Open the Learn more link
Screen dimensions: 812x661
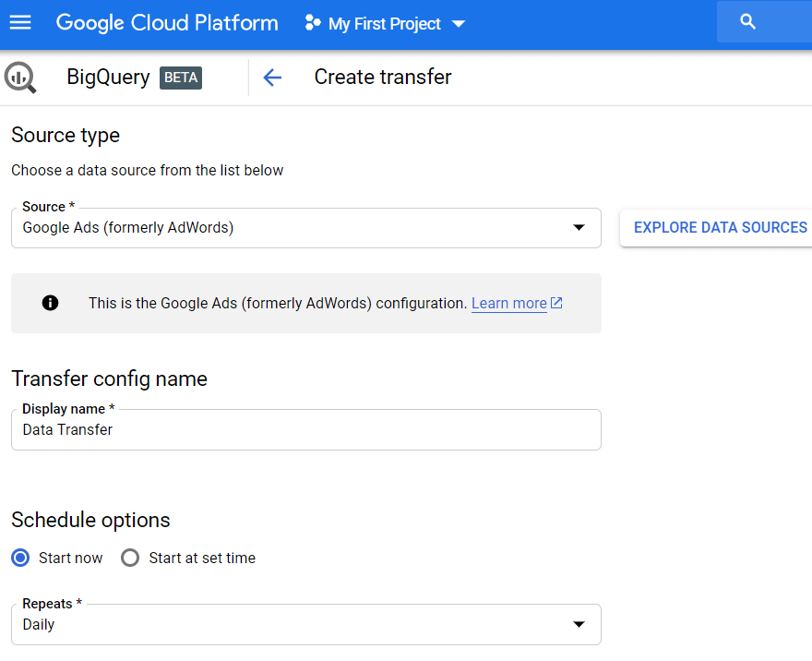click(508, 303)
